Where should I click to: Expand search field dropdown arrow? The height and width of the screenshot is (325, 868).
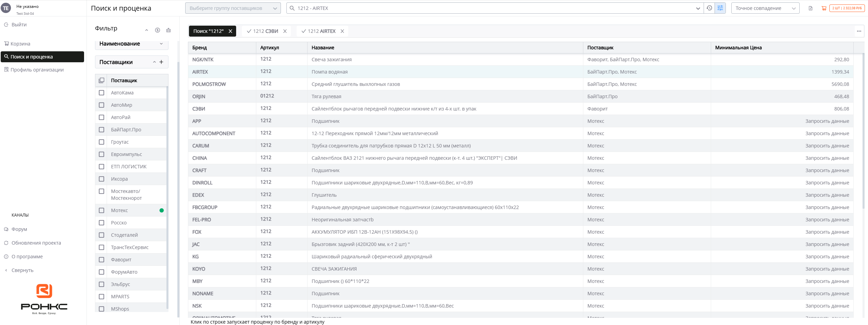(x=698, y=8)
